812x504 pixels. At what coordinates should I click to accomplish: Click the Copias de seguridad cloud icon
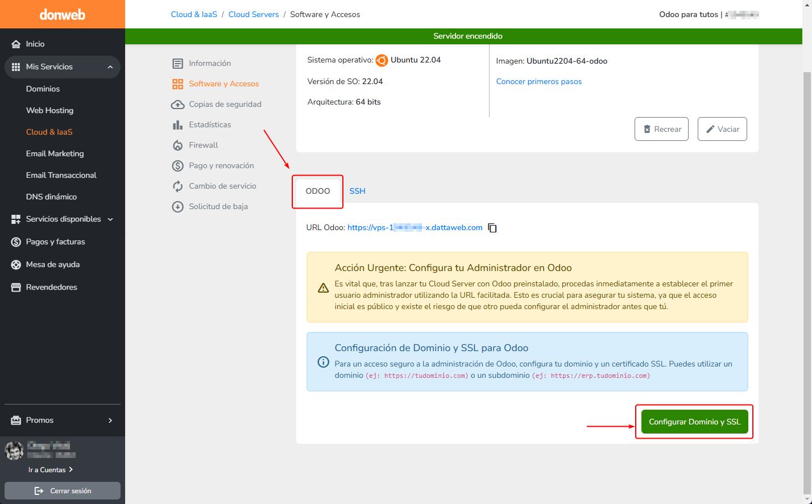(x=178, y=104)
